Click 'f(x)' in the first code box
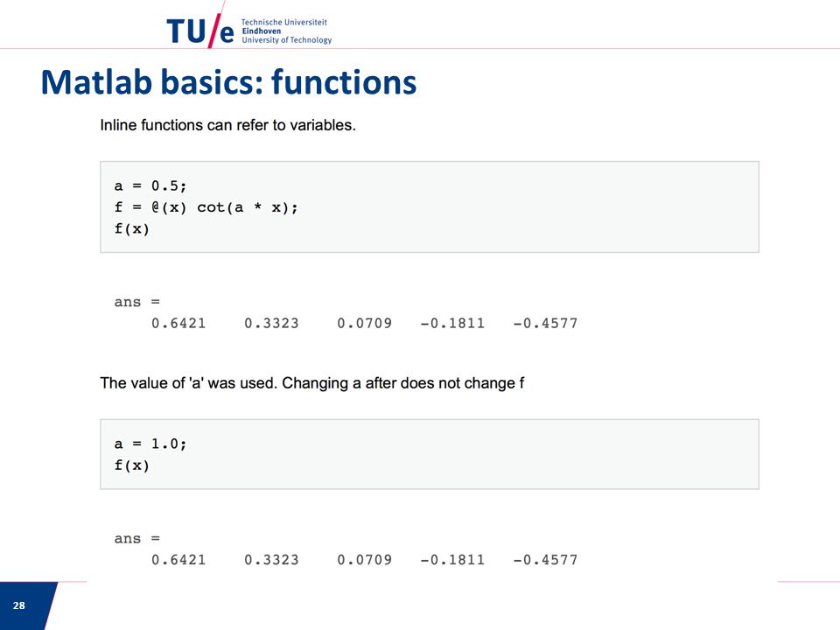Viewport: 840px width, 630px height. click(132, 228)
